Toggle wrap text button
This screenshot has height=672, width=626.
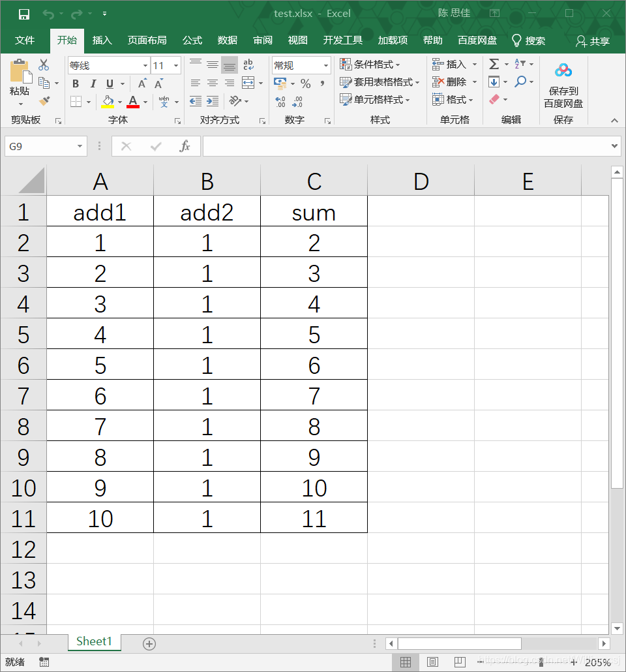(248, 65)
